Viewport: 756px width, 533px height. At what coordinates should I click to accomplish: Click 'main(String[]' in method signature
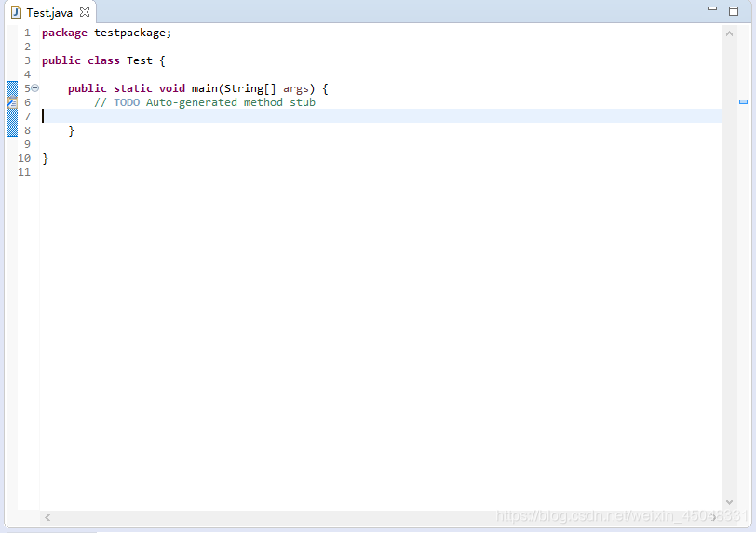(234, 88)
